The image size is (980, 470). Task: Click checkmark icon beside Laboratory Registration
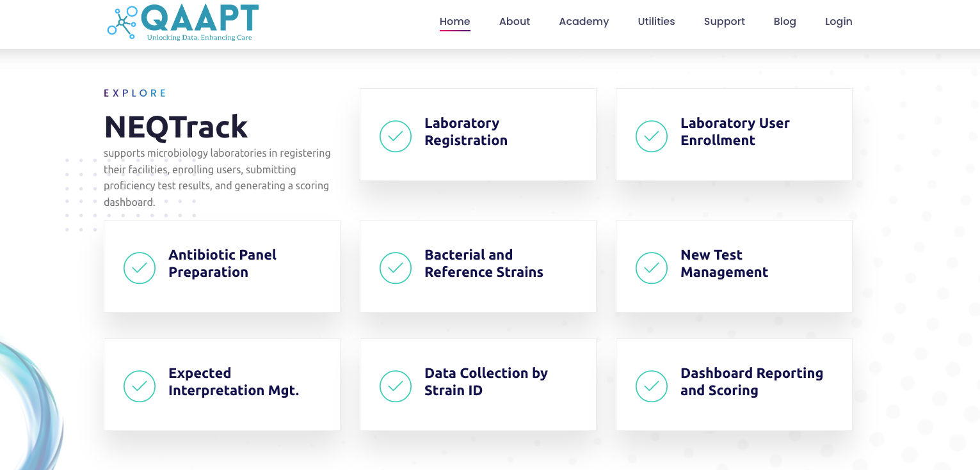pyautogui.click(x=396, y=136)
